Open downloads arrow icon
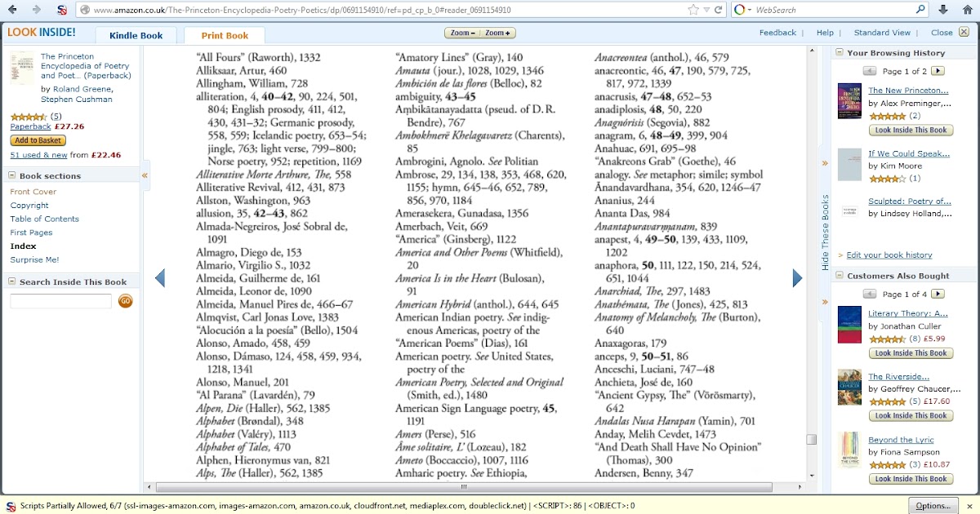 click(943, 10)
